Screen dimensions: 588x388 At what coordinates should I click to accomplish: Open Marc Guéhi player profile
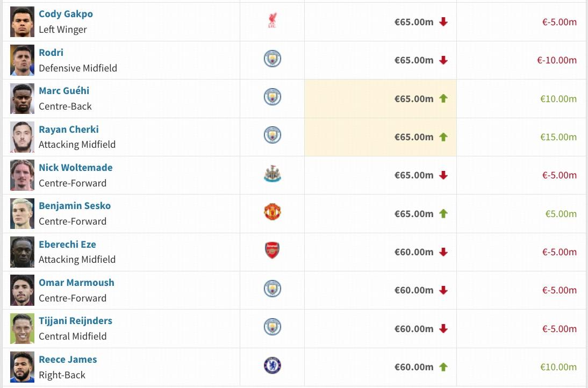[x=64, y=91]
